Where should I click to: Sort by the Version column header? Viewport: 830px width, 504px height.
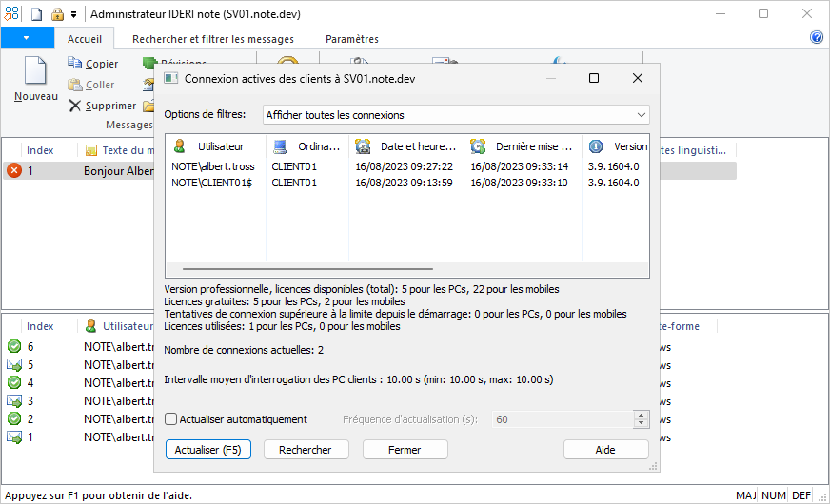tap(616, 146)
